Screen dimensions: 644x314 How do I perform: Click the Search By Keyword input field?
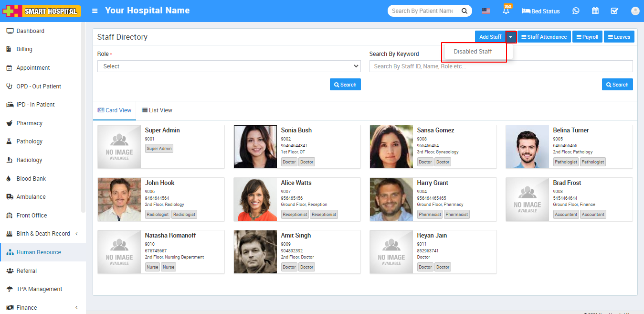click(x=501, y=66)
